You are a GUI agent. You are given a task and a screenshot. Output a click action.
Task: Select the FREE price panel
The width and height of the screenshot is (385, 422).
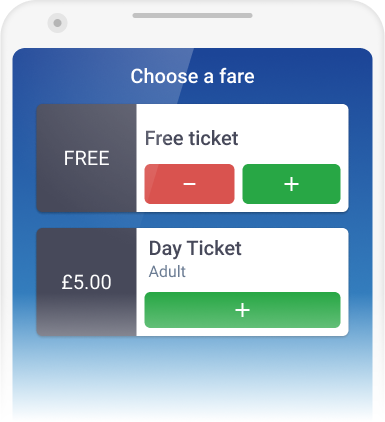click(x=86, y=158)
